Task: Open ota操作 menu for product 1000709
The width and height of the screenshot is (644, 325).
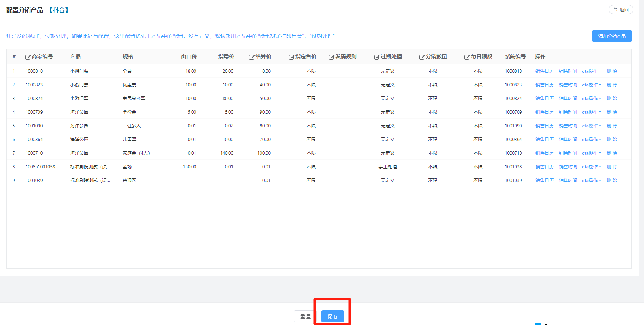Action: click(591, 112)
